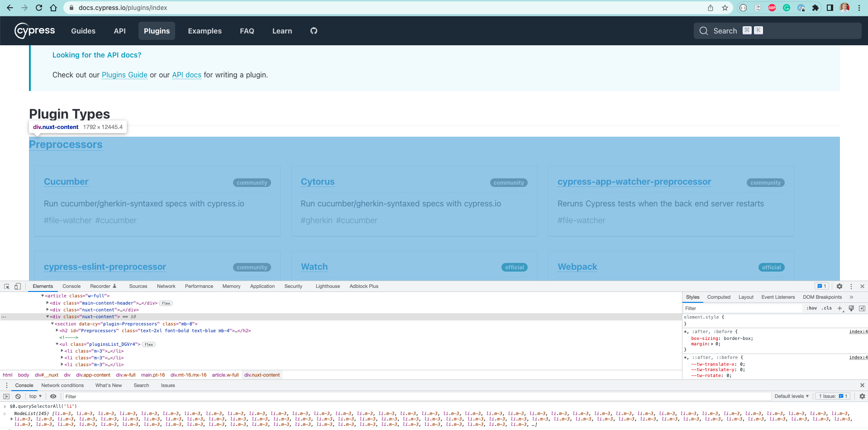Click the Cypress logo in the header
Viewport: 868px width, 430px height.
(x=35, y=31)
